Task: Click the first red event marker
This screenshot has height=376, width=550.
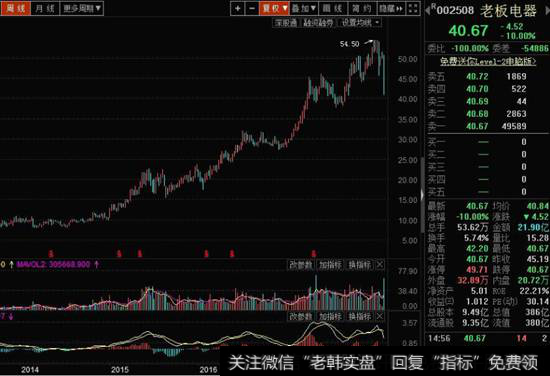Action: [x=51, y=253]
